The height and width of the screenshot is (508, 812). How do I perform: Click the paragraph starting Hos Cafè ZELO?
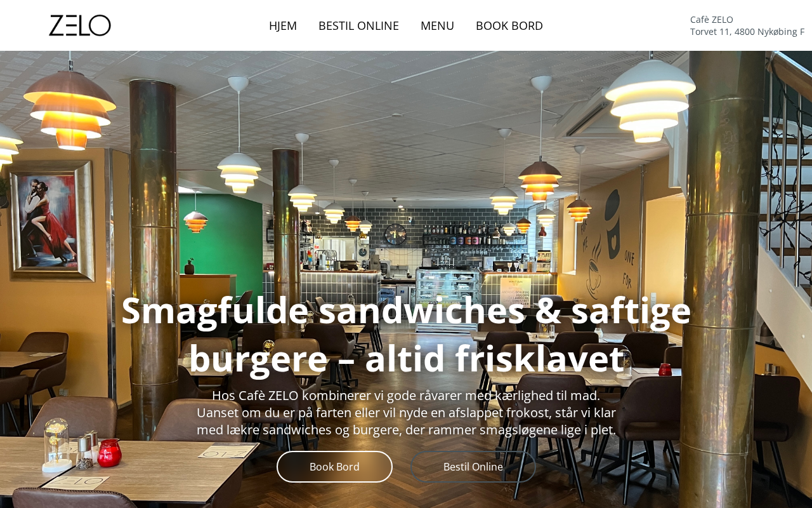(x=406, y=413)
